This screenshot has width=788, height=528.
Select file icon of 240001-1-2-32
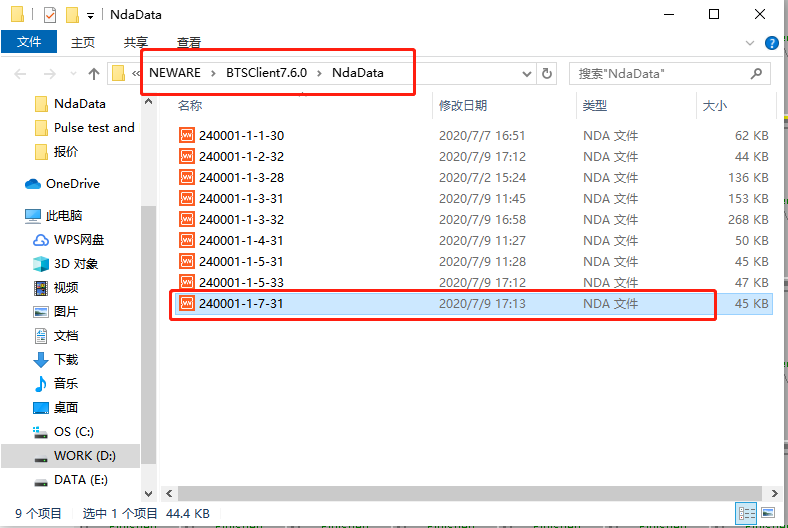click(x=187, y=156)
